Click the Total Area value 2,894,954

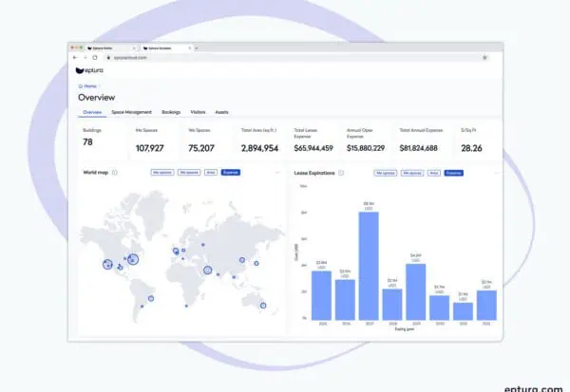pyautogui.click(x=259, y=148)
